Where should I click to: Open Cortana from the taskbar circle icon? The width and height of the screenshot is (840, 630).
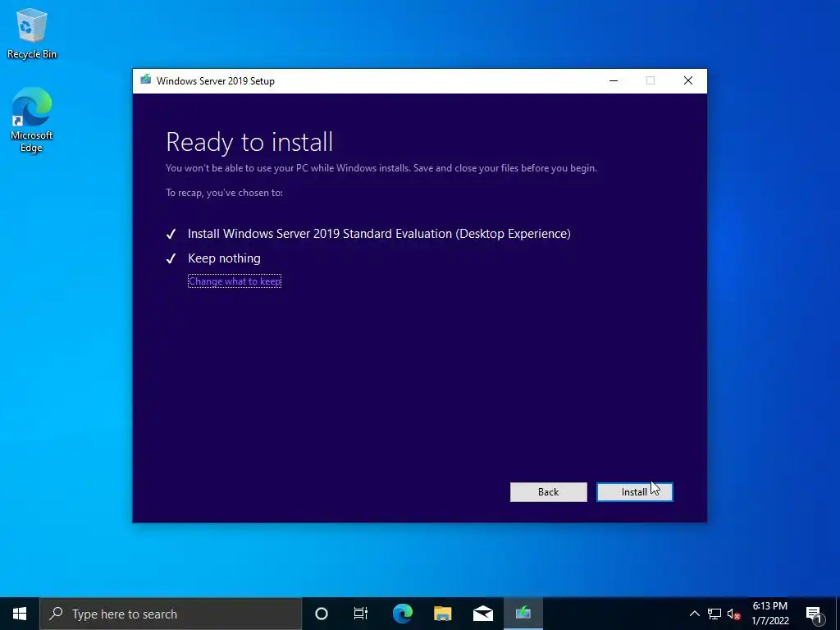[x=322, y=614]
